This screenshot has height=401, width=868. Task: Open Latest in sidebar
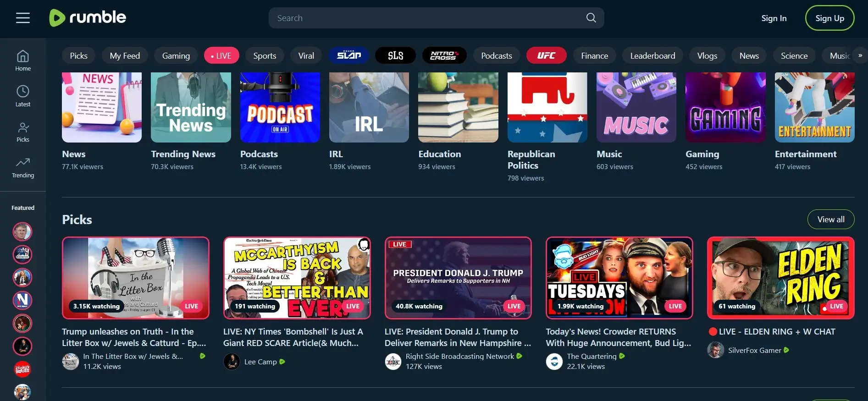(23, 96)
